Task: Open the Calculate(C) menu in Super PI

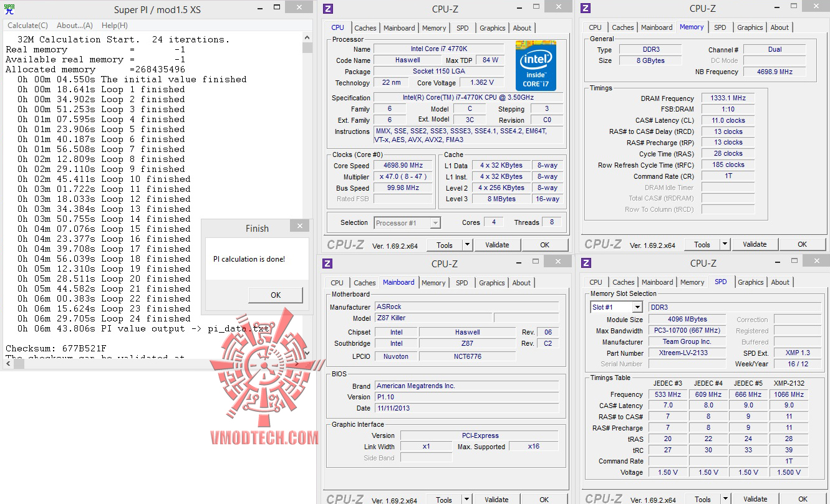Action: pos(27,26)
